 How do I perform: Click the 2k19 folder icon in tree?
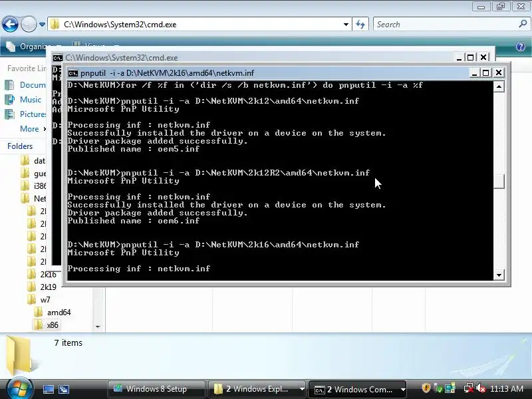[x=32, y=287]
